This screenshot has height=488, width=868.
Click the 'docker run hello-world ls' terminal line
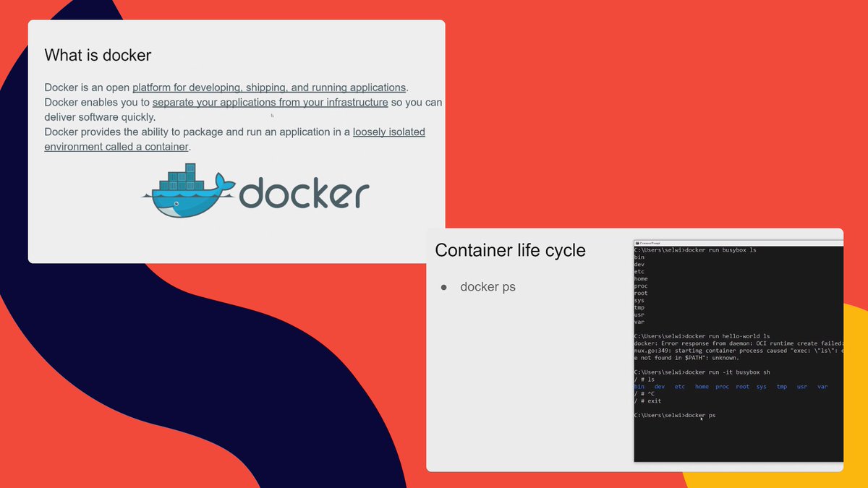pos(702,336)
